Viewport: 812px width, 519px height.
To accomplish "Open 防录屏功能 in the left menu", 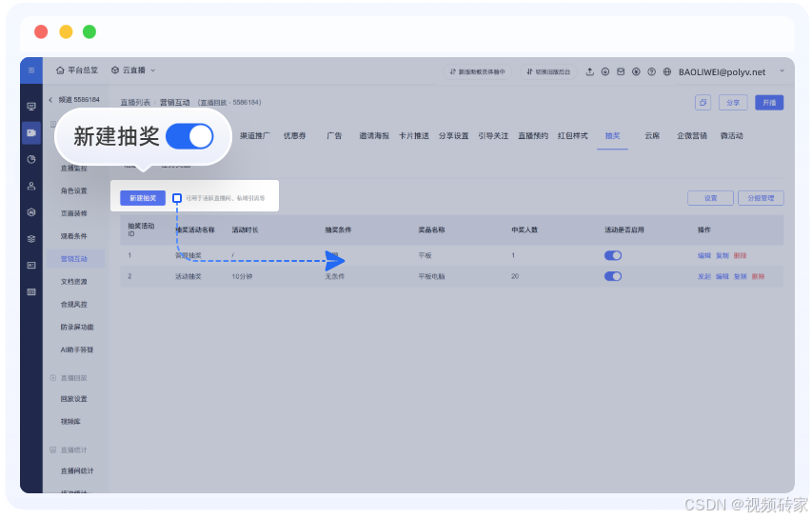I will (77, 328).
